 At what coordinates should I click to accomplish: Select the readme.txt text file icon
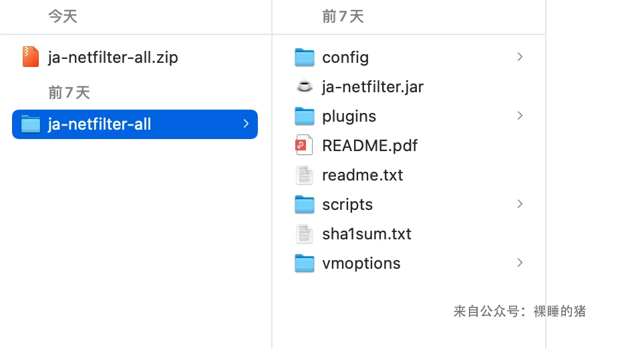305,174
